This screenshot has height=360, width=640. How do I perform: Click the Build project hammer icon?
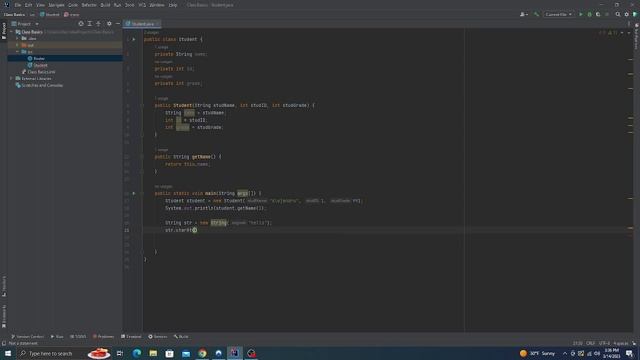[536, 14]
